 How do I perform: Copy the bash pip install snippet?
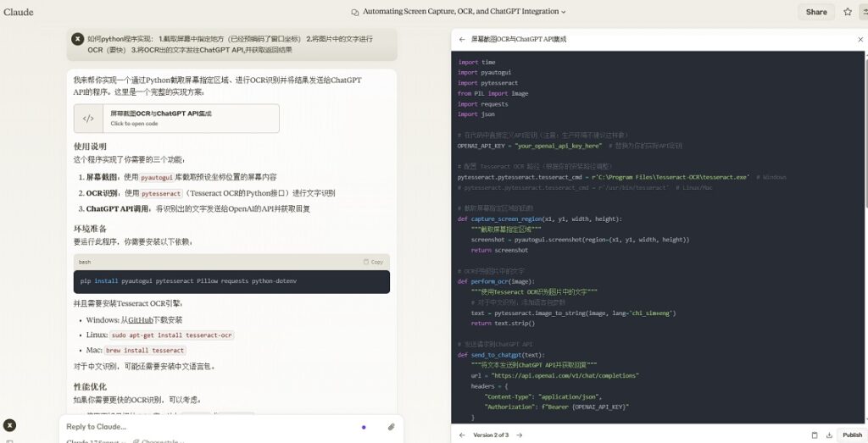(x=373, y=262)
